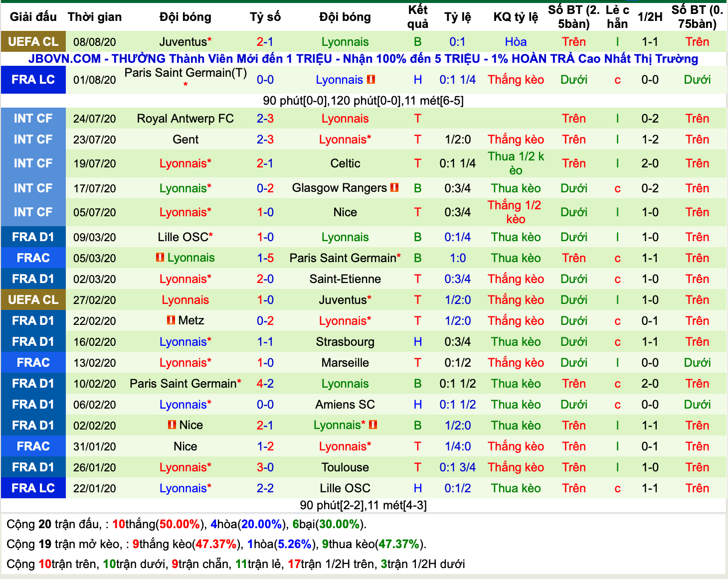Click the red card icon before Lyonnais on 05/03/20
728x579 pixels.
coord(160,258)
